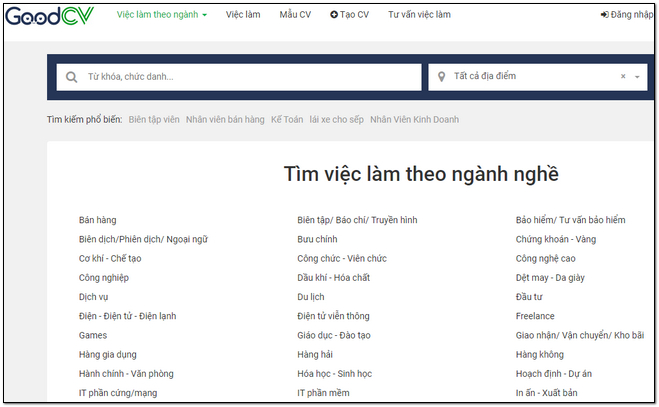Open Biên tập/ Báo chí/ Truyền hình
Screen dimensions: 659x407
point(357,220)
